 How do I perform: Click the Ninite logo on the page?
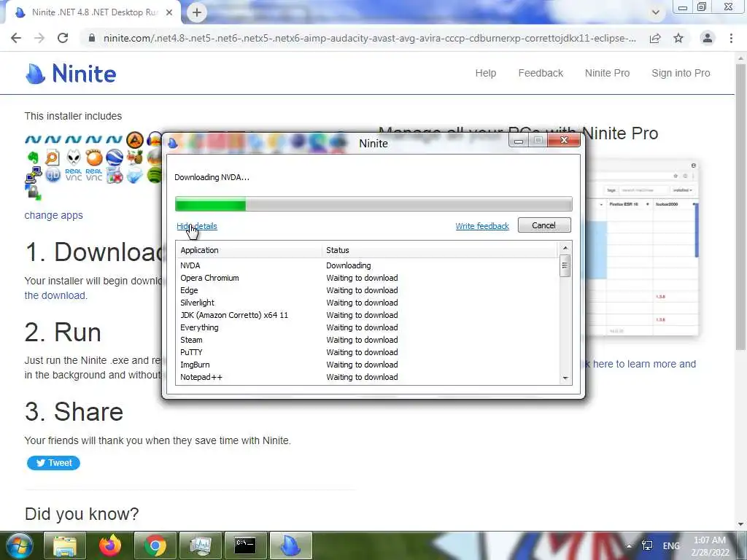(71, 74)
